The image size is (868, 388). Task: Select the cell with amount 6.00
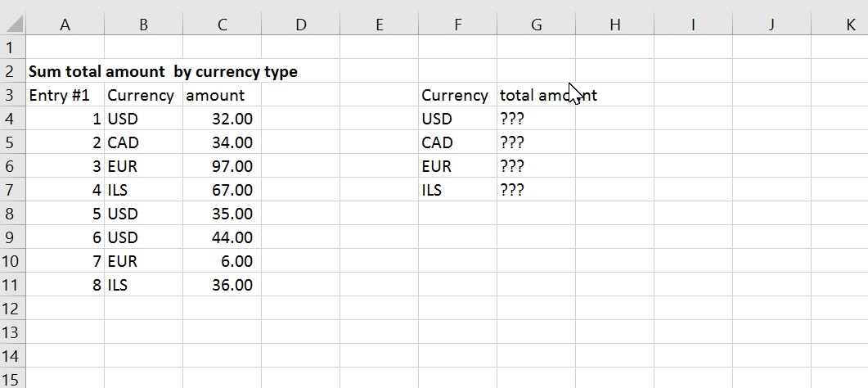(222, 261)
